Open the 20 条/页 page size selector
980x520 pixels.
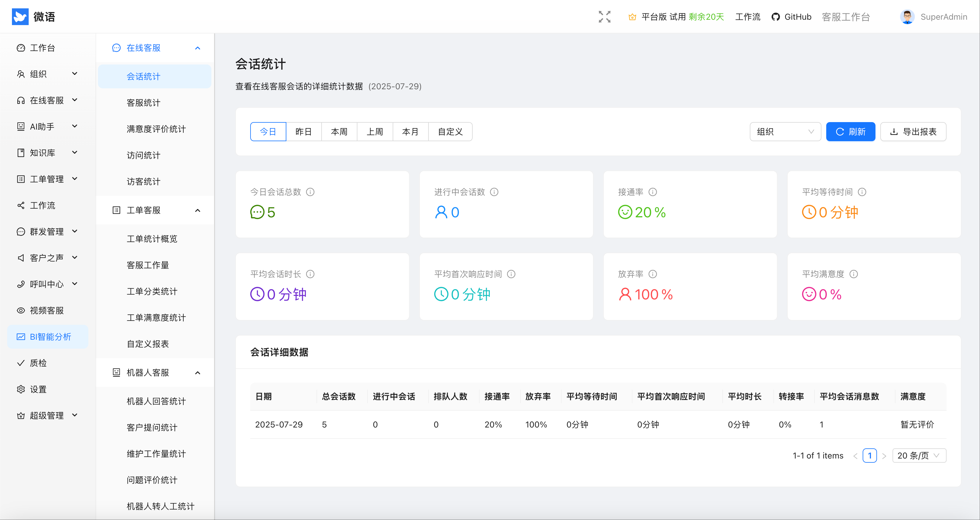pyautogui.click(x=919, y=456)
